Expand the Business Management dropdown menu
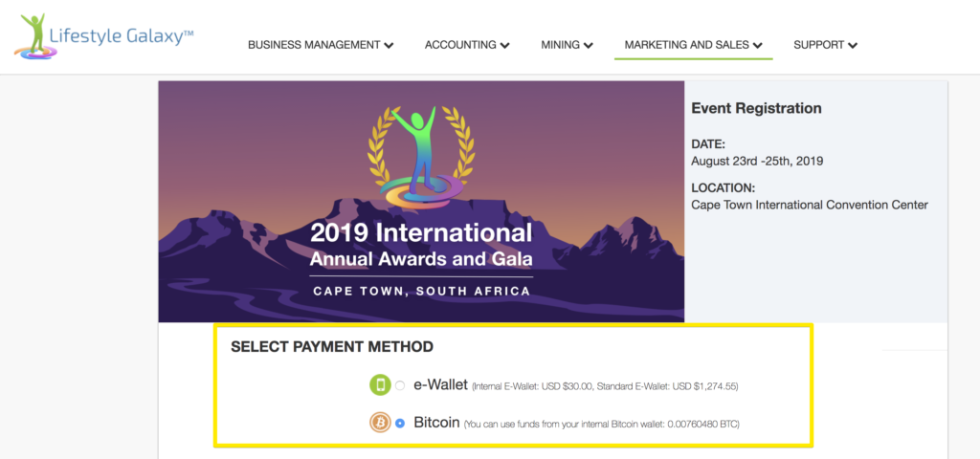The image size is (980, 459). [x=321, y=45]
